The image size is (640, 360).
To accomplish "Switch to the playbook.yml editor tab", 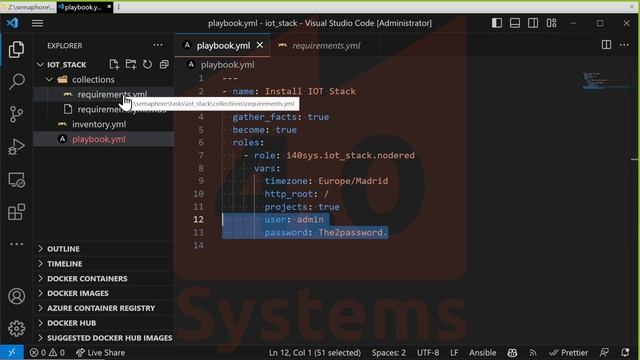I will [x=223, y=45].
